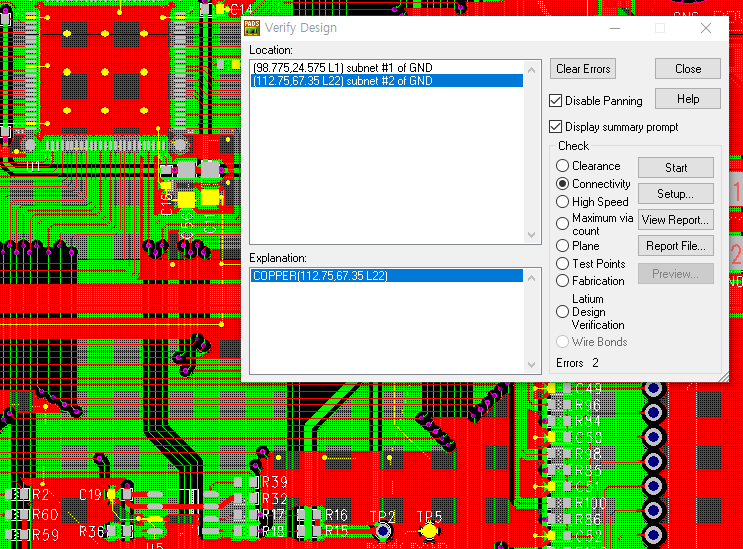
Task: Toggle the Disable Panning checkbox
Action: (x=556, y=101)
